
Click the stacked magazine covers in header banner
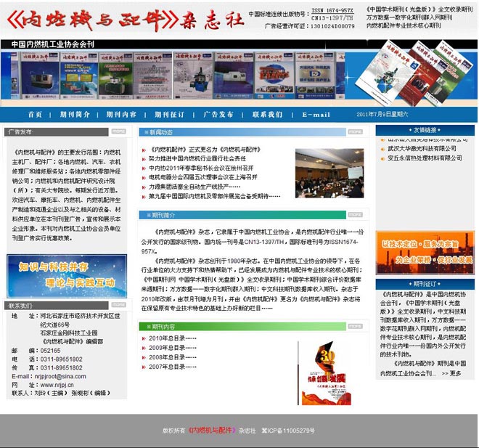click(x=414, y=73)
